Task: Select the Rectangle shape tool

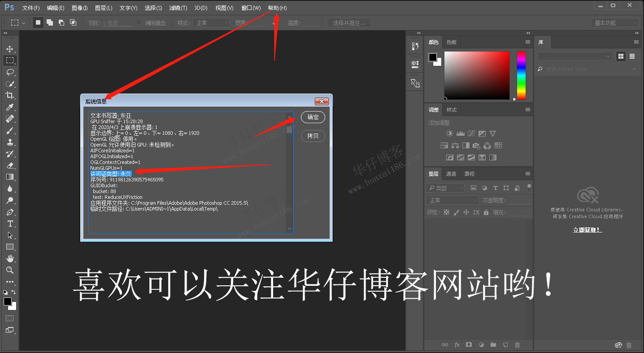Action: [x=9, y=247]
